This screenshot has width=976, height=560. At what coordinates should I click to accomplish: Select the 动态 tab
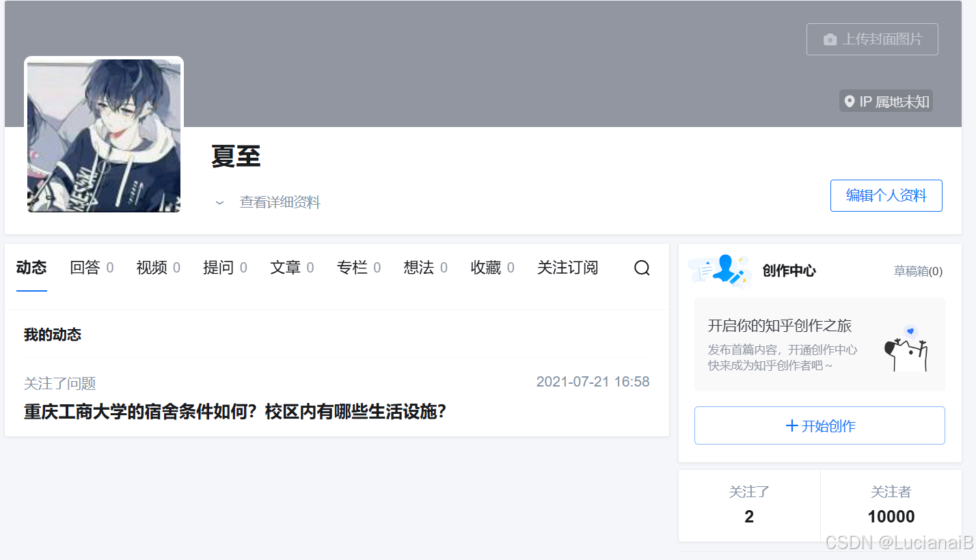coord(31,268)
